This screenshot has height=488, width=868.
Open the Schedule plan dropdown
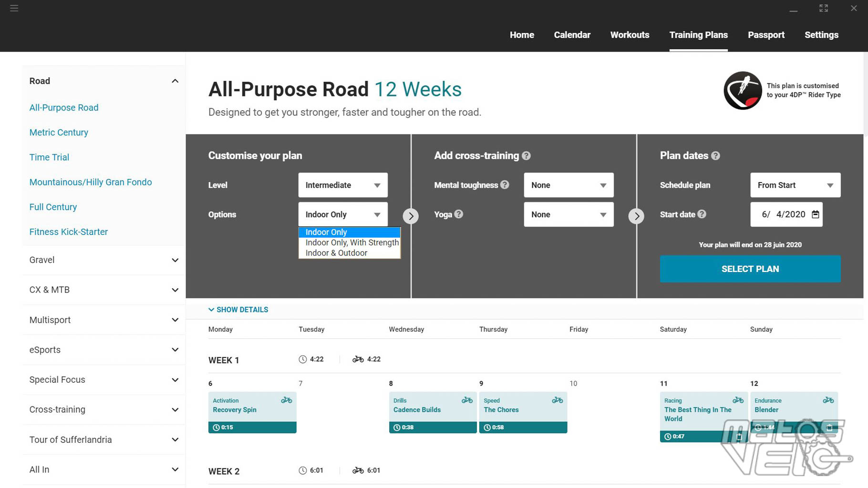(x=795, y=185)
